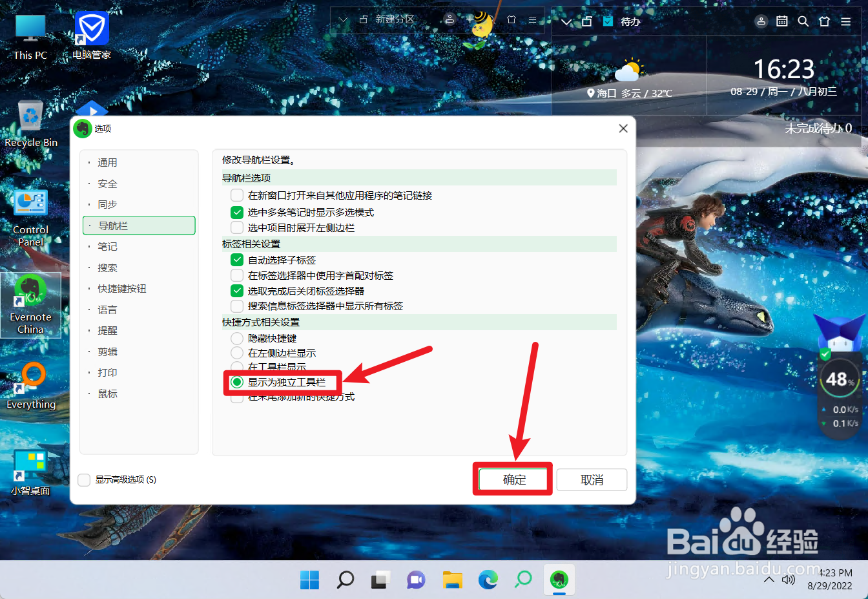Open the 鼠标 options category
The height and width of the screenshot is (599, 868).
coord(139,394)
